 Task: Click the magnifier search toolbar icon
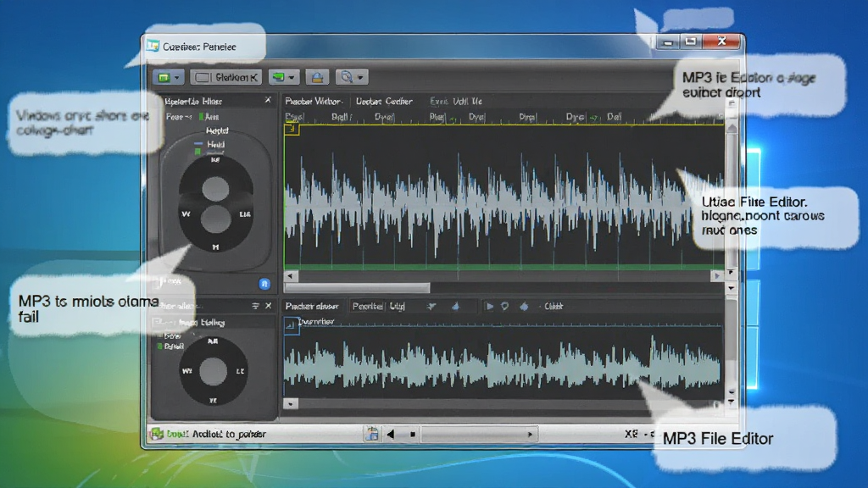(347, 77)
